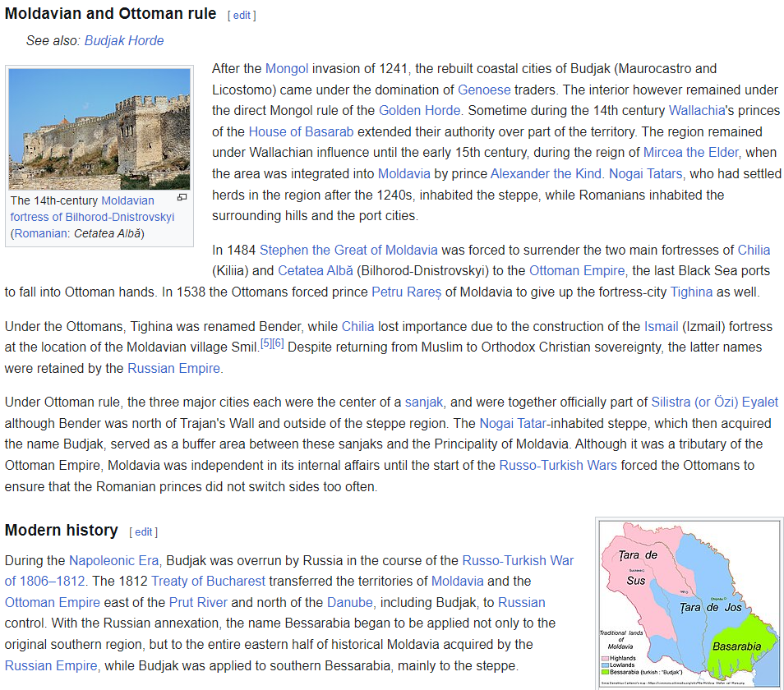784x690 pixels.
Task: Open footnote reference [5]
Action: [266, 343]
